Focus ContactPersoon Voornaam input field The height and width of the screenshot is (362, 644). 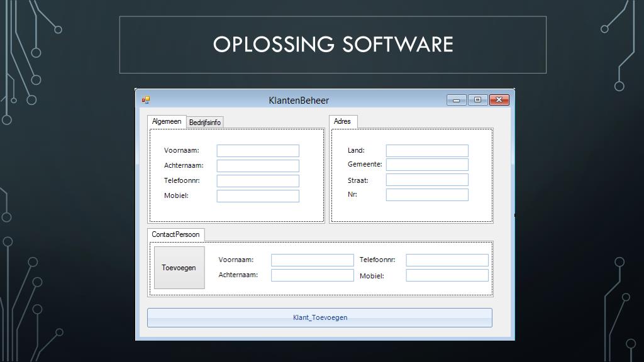pyautogui.click(x=313, y=260)
